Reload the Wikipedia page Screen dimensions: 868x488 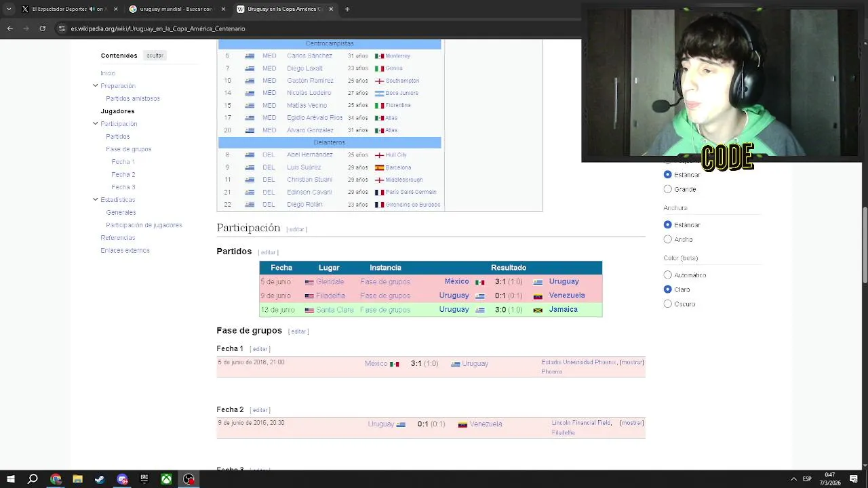tap(42, 28)
